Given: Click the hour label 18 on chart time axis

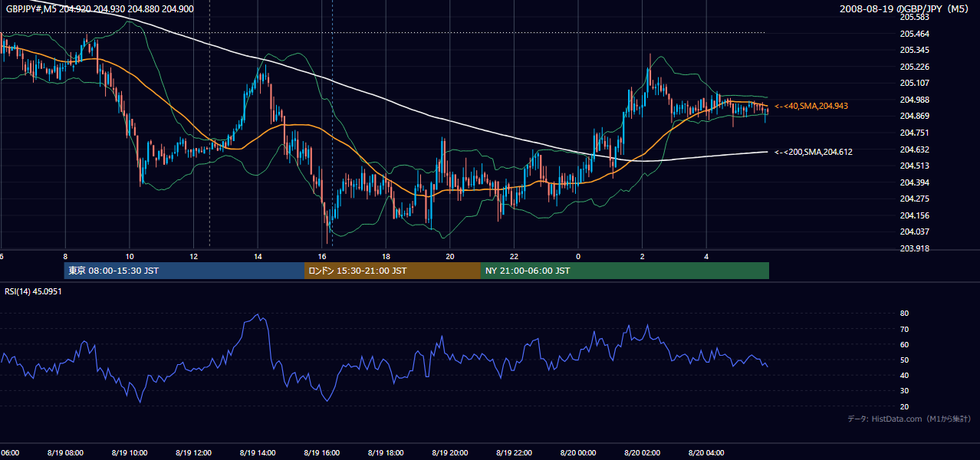Looking at the screenshot, I should click(x=386, y=257).
